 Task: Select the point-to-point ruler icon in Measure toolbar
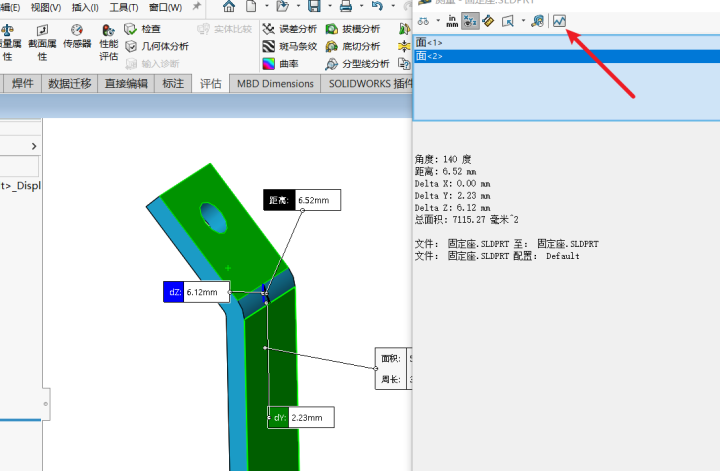pyautogui.click(x=488, y=21)
